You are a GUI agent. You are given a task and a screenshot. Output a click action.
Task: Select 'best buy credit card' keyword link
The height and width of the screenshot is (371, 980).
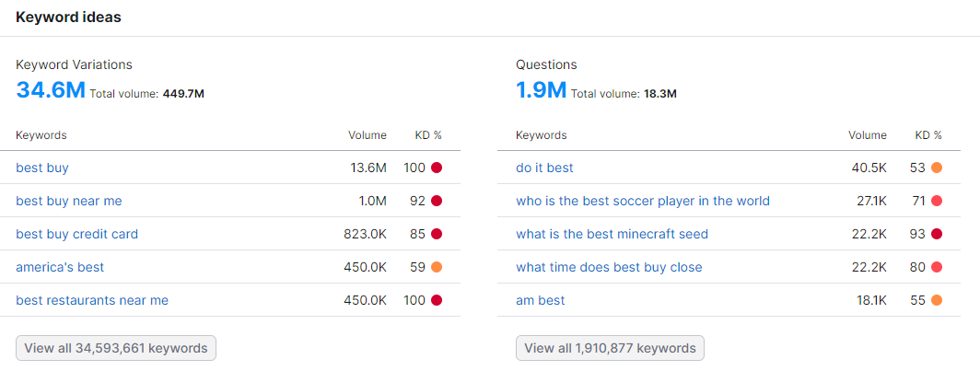pos(76,234)
